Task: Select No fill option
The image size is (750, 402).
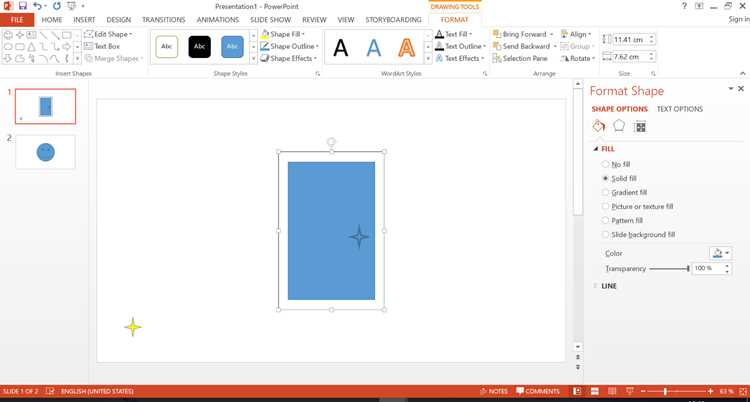Action: pos(616,164)
